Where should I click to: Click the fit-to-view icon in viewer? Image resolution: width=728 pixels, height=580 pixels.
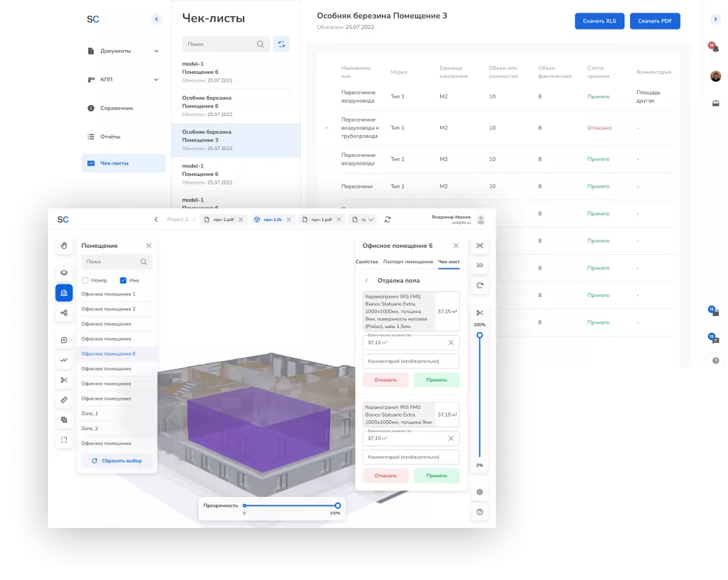click(x=479, y=246)
